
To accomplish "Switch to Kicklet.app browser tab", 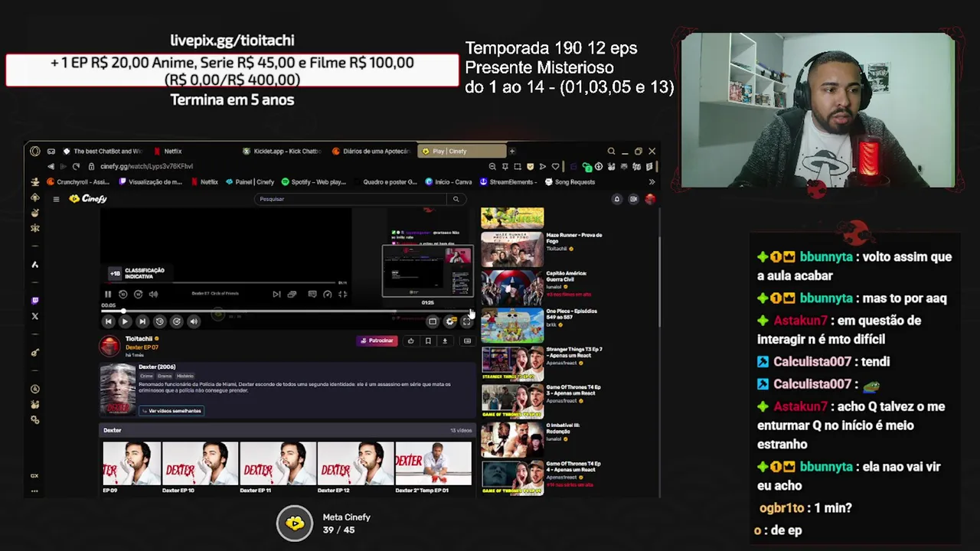I will point(282,152).
